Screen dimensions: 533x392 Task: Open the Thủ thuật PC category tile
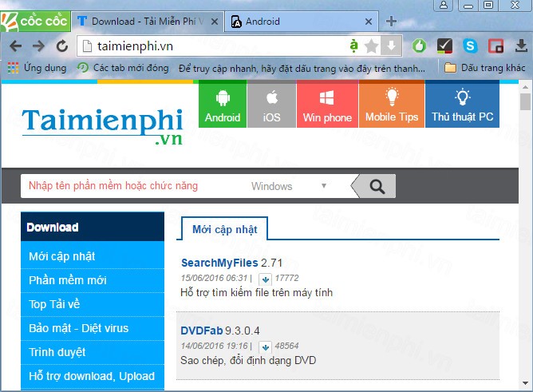click(x=462, y=104)
